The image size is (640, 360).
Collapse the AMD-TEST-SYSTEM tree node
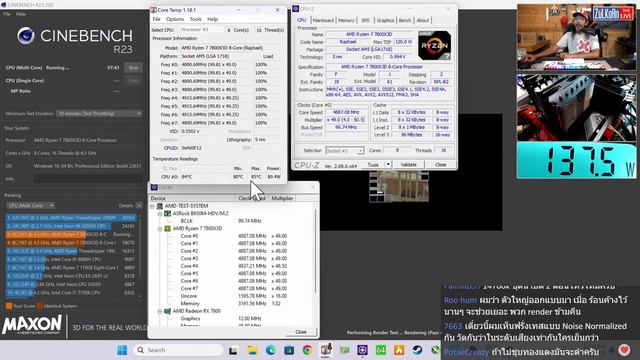(153, 206)
